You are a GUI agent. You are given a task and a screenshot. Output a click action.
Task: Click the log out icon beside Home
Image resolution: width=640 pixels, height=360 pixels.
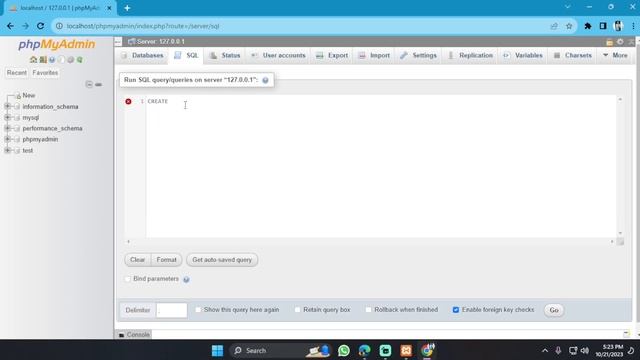coord(43,60)
